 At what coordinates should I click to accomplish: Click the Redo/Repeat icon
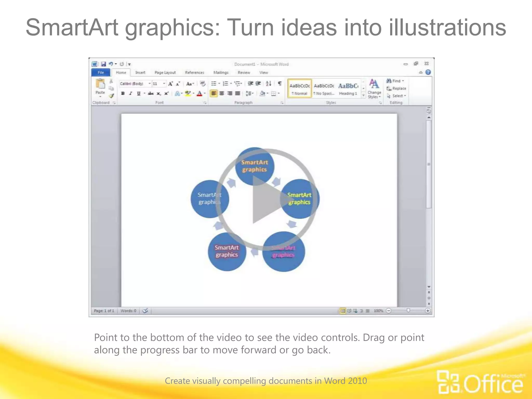(122, 64)
